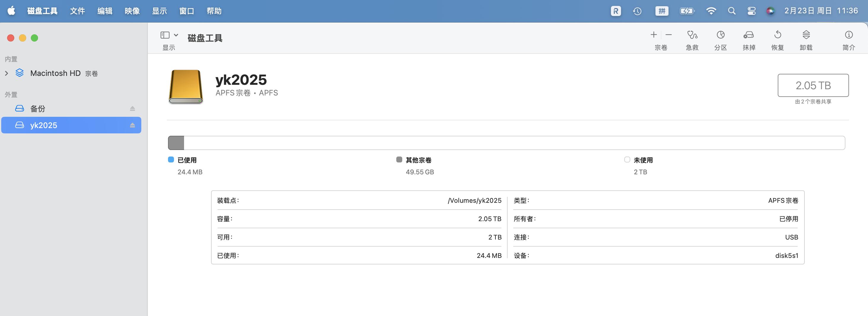Click the yk2025 drive thumbnail image
The image size is (868, 316).
(186, 87)
